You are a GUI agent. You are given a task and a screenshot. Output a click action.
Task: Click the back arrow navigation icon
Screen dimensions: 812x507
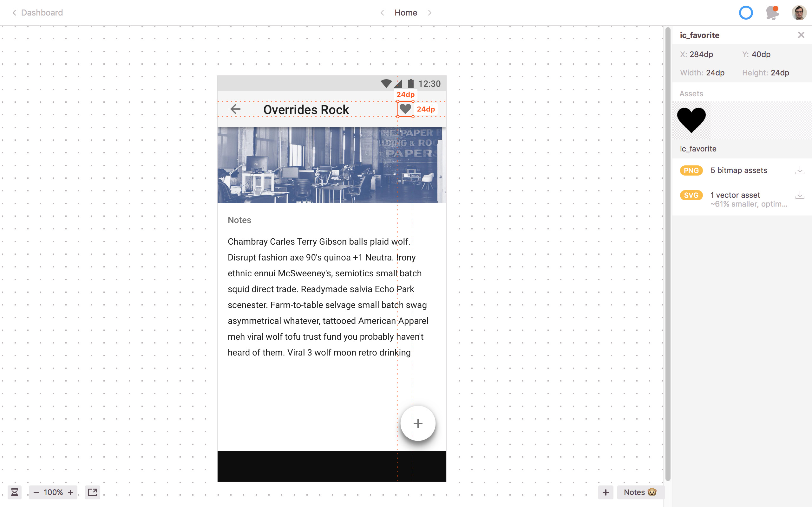pos(234,109)
